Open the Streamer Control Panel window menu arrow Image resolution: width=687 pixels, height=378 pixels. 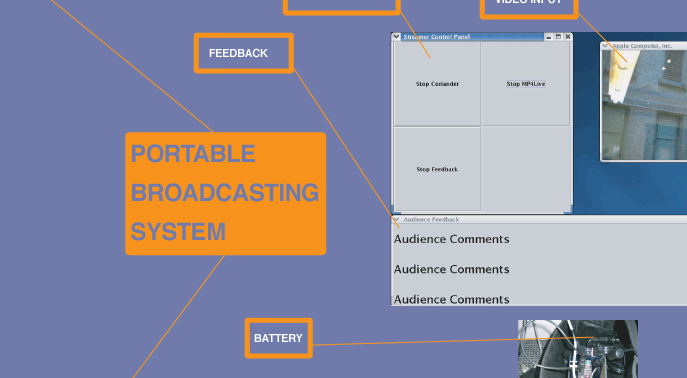click(396, 37)
